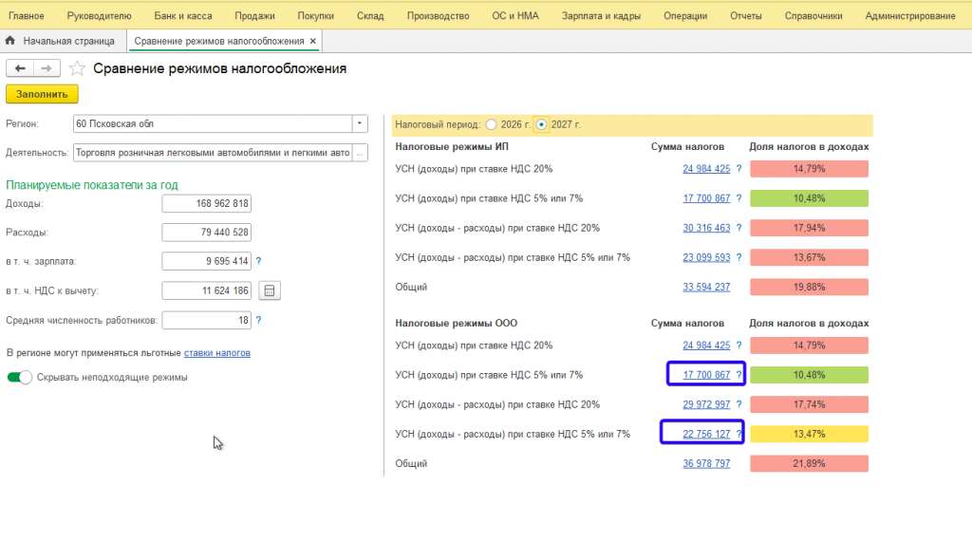Open the Банк и касса menu
The width and height of the screenshot is (972, 560).
click(183, 15)
